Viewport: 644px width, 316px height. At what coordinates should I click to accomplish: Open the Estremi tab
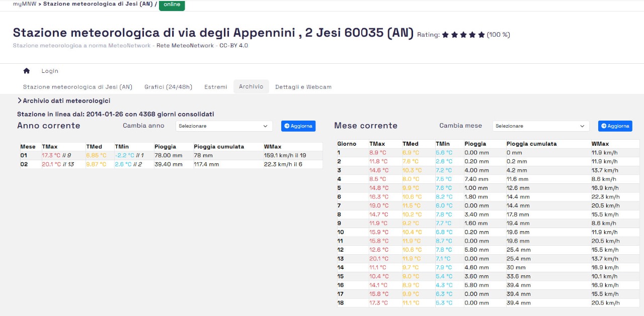tap(215, 87)
